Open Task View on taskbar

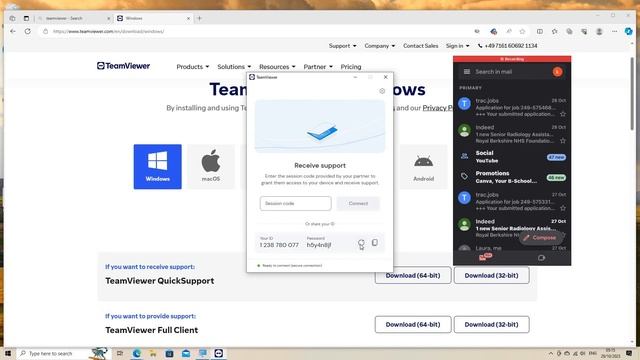click(x=120, y=353)
